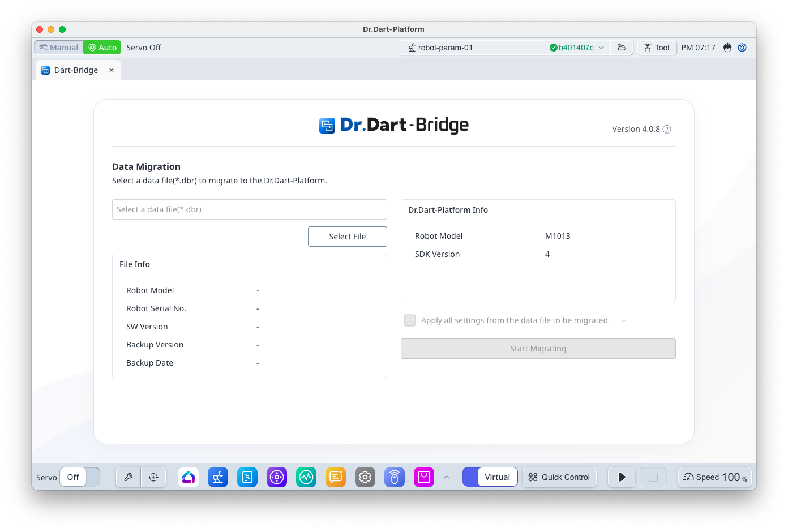Open the Speed 100% control

[x=714, y=477]
